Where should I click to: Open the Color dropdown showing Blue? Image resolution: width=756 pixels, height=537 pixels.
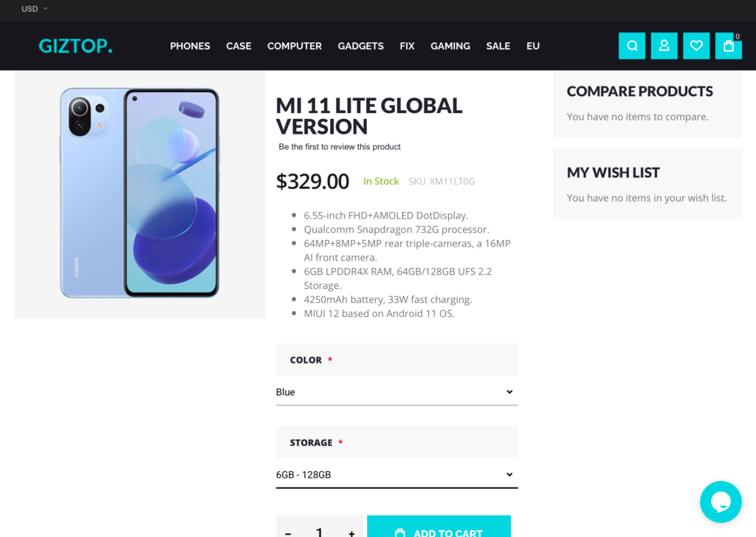(x=396, y=391)
